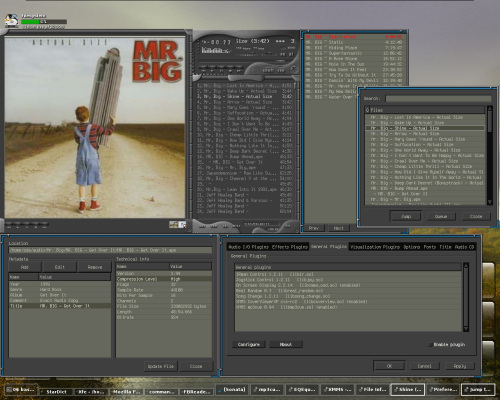This screenshot has width=500, height=400.
Task: Open the Effects Plugins tab
Action: pyautogui.click(x=289, y=247)
